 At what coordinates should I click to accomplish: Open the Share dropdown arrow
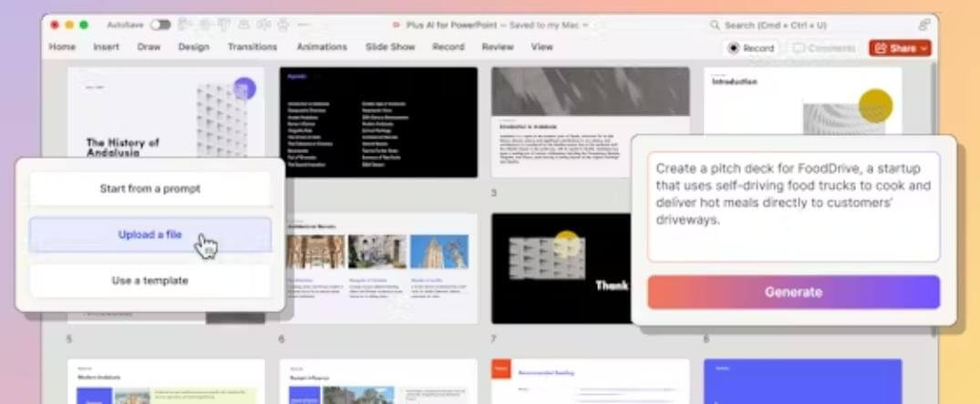click(923, 48)
